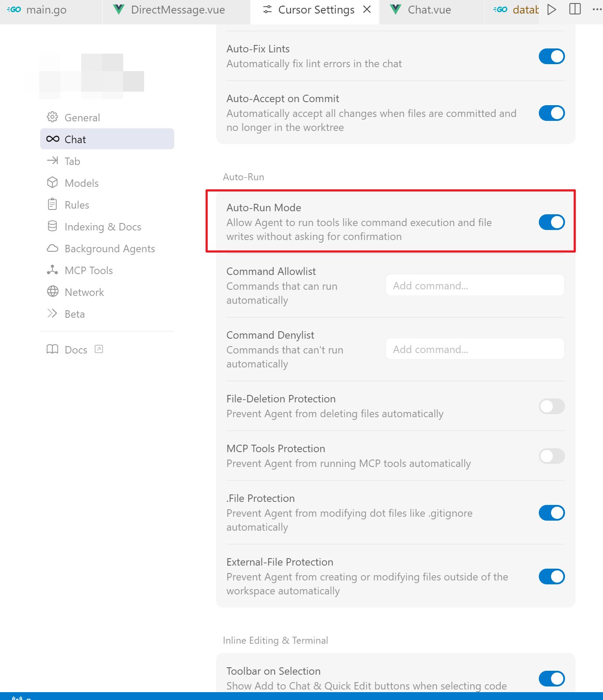The image size is (603, 700).
Task: Click the Auto-Run Mode label text
Action: (264, 207)
